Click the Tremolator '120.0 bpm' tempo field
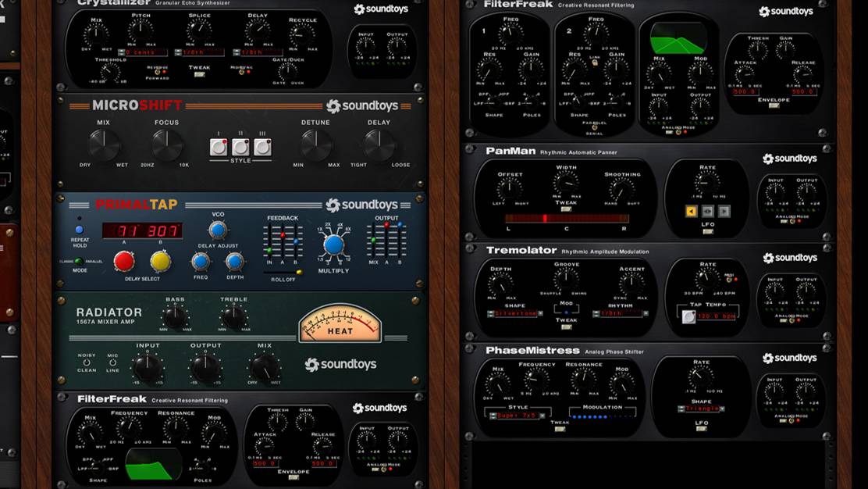868x489 pixels. (x=717, y=316)
